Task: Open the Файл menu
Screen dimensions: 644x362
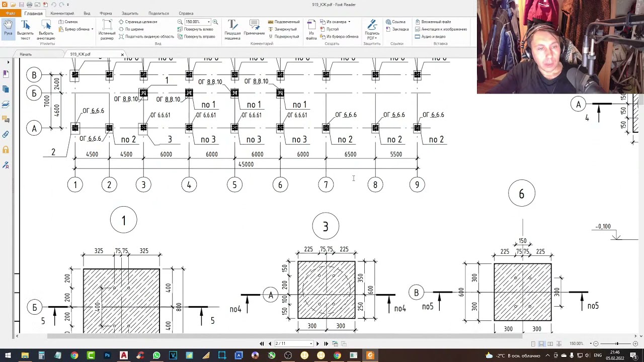Action: coord(10,14)
